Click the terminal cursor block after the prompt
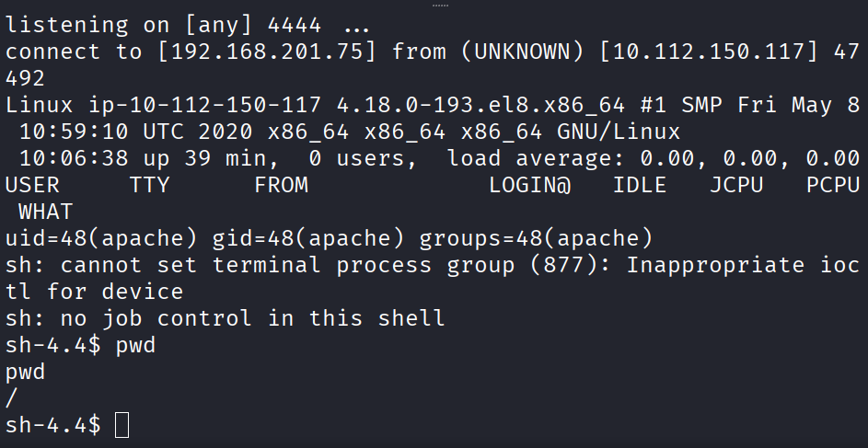The width and height of the screenshot is (868, 448). point(122,426)
